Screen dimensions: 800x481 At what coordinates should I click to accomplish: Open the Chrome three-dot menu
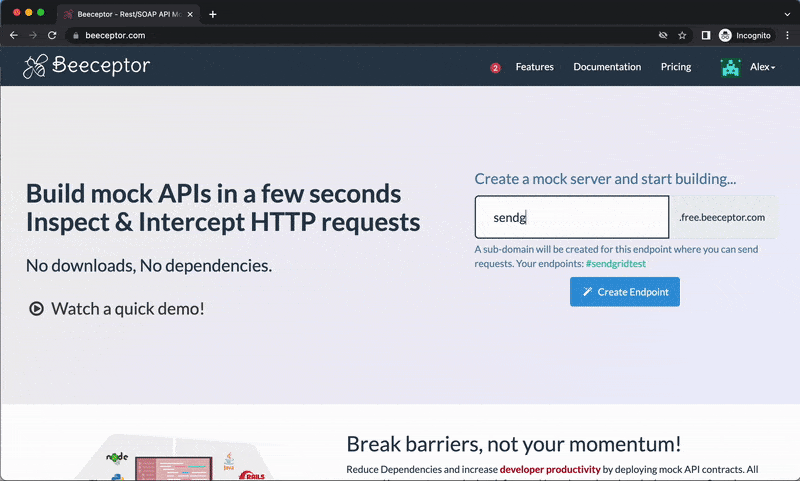pyautogui.click(x=787, y=35)
